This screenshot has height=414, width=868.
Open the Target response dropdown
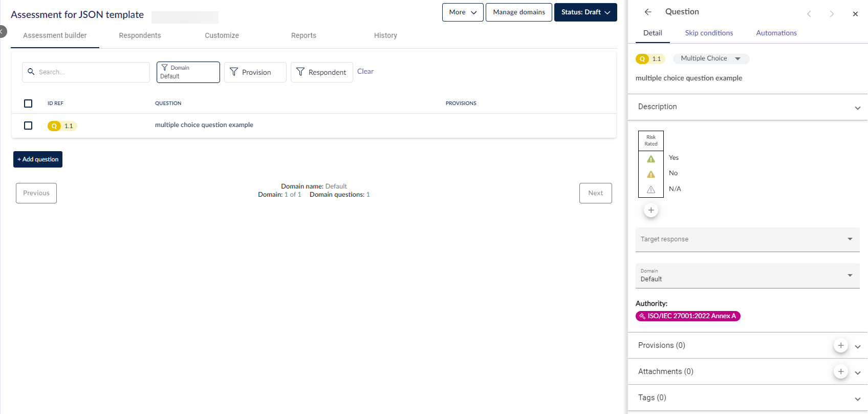coord(747,239)
